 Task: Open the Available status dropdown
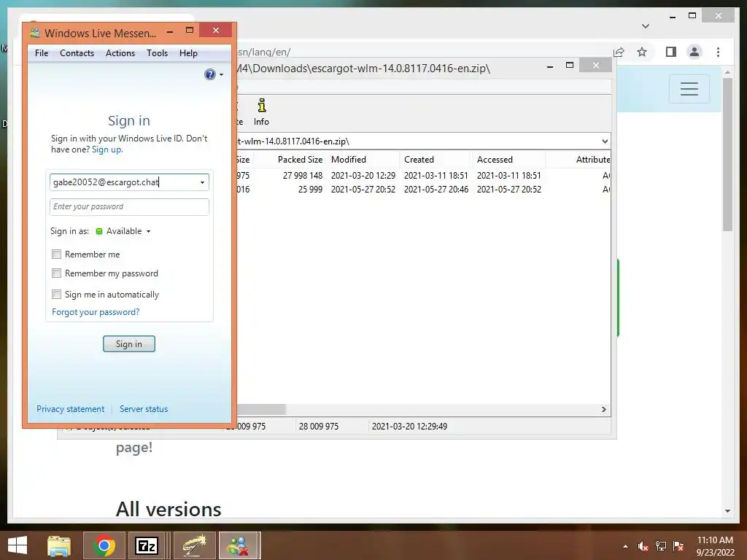tap(123, 231)
